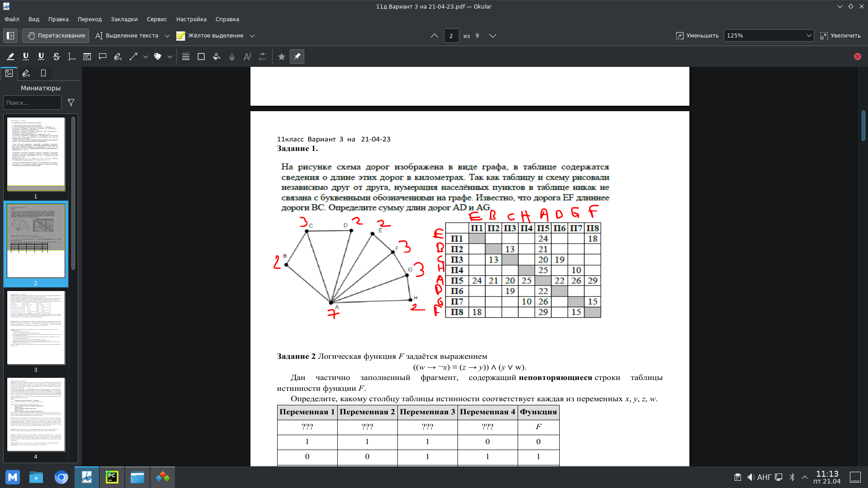Add the star bookmark for quick annotations
Image resolution: width=868 pixels, height=488 pixels.
281,56
